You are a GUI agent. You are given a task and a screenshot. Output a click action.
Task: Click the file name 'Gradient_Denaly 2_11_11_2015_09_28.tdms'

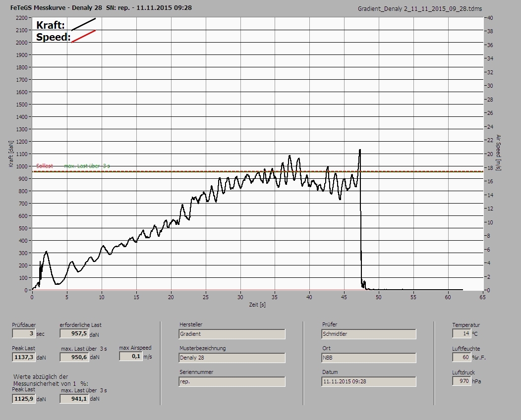click(420, 9)
